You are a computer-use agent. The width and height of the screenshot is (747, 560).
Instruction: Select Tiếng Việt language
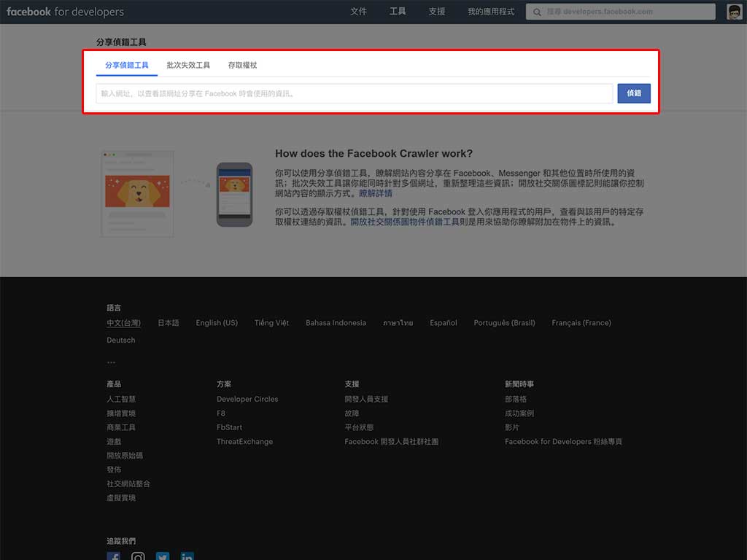271,323
